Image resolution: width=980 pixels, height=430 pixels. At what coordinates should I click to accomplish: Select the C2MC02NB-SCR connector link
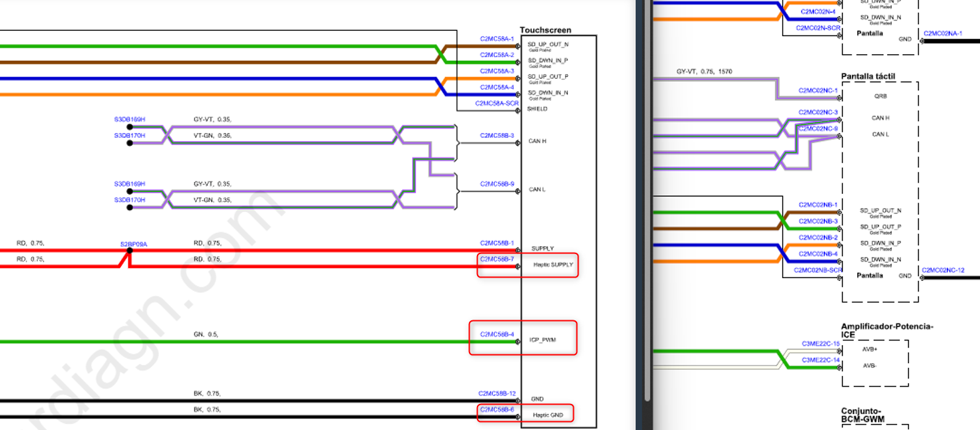(x=818, y=270)
